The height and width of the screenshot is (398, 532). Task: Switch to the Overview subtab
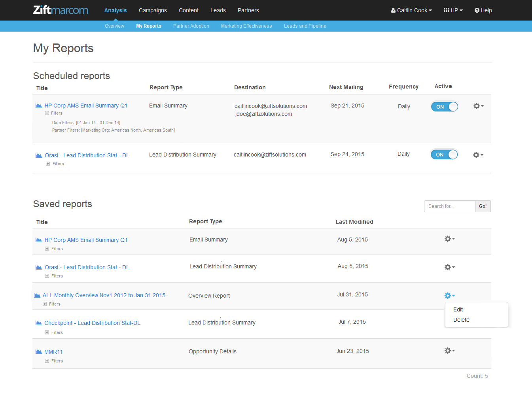pos(114,26)
